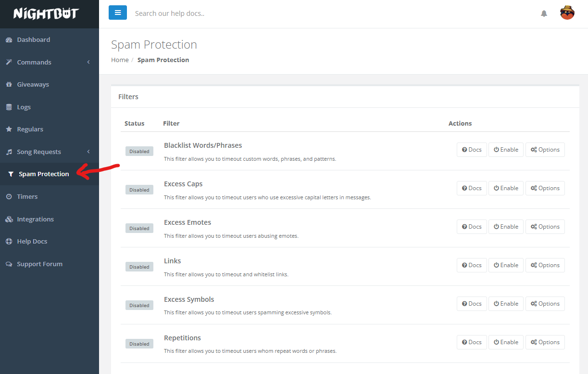Click the Blacklist Words/Phrases filter title

[203, 145]
